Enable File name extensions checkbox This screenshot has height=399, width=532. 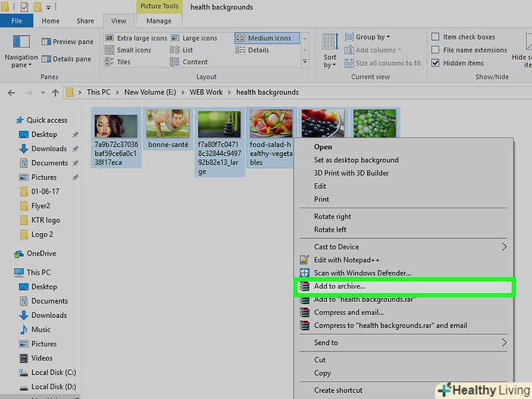pyautogui.click(x=435, y=50)
